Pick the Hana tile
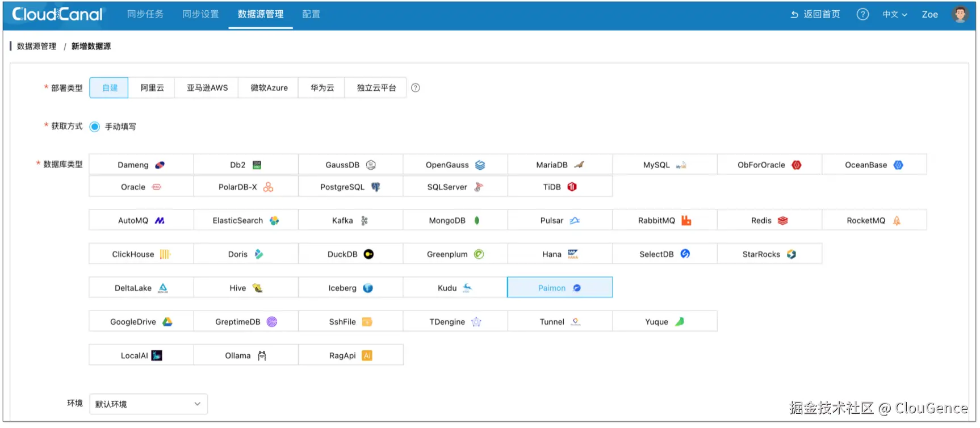The image size is (980, 428). pyautogui.click(x=560, y=254)
